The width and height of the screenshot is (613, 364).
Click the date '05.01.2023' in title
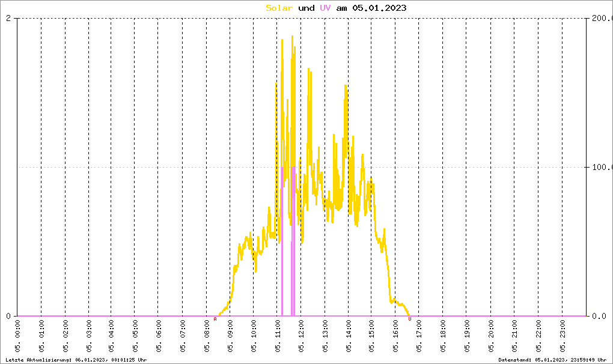(379, 8)
